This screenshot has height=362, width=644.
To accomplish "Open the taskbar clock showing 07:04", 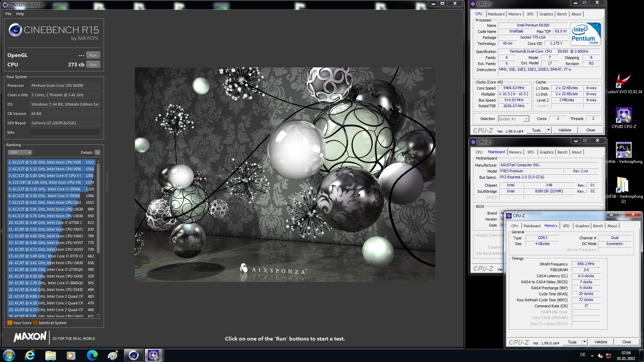I will (626, 356).
